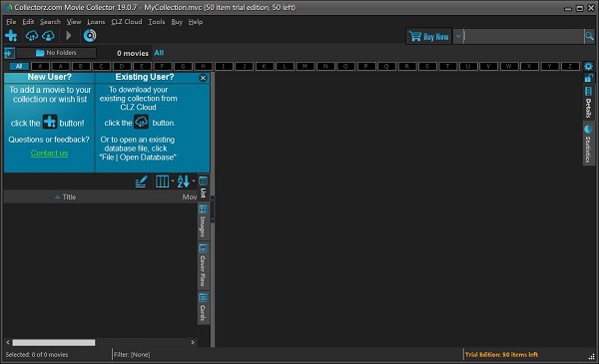Switch to List view tab

click(204, 187)
